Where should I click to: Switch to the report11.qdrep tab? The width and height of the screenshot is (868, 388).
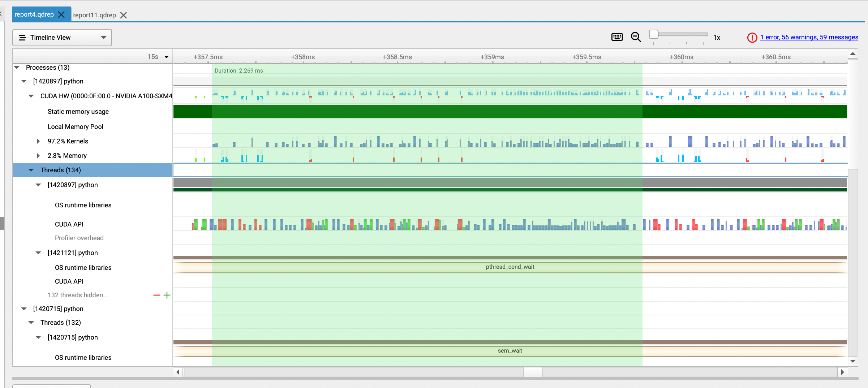tap(94, 15)
